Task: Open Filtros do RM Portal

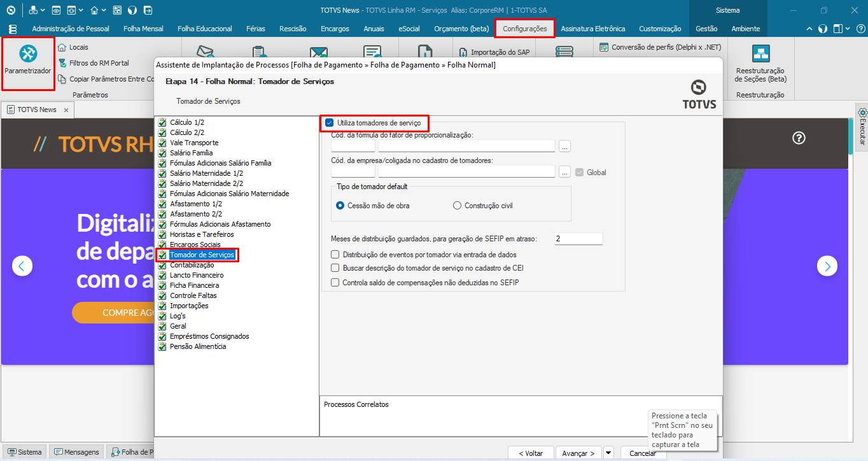Action: [x=93, y=63]
